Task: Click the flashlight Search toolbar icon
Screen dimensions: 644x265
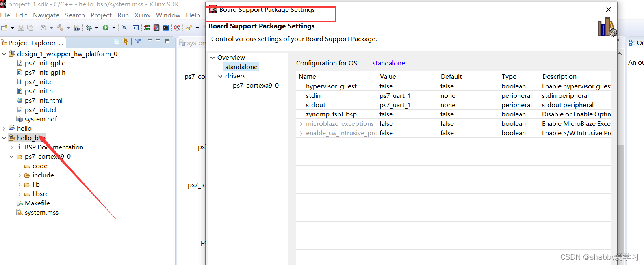Action: pyautogui.click(x=189, y=28)
